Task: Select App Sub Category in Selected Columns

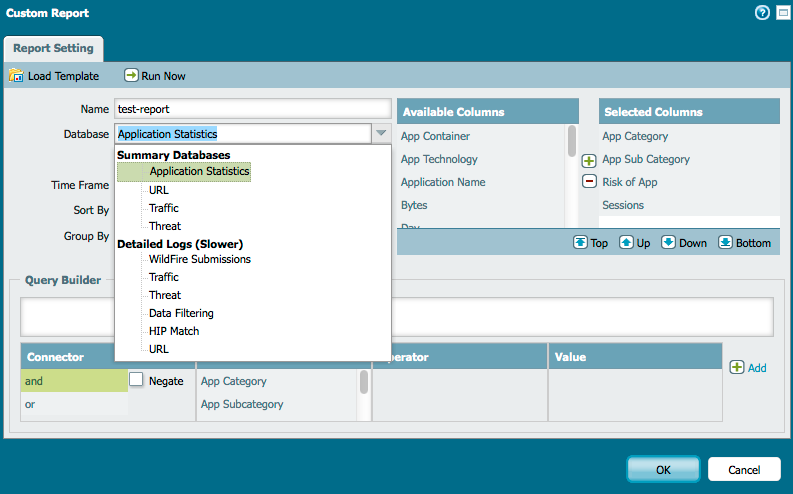Action: click(x=646, y=159)
